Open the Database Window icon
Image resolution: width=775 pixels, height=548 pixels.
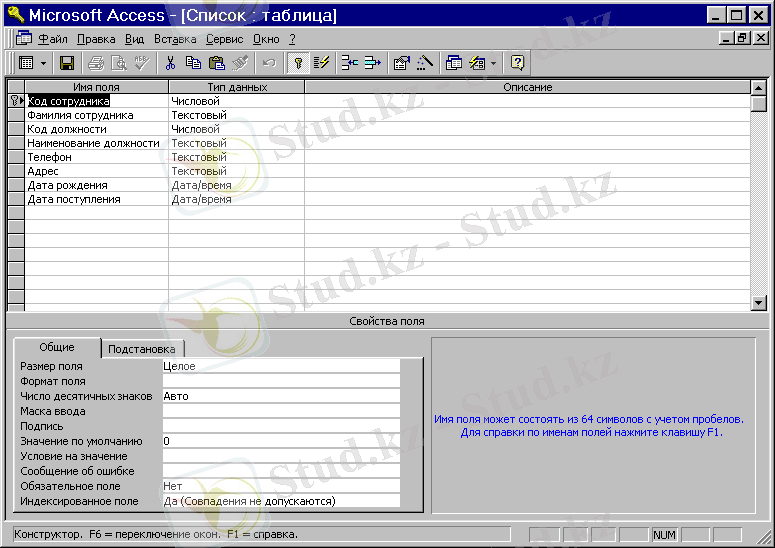click(x=453, y=63)
